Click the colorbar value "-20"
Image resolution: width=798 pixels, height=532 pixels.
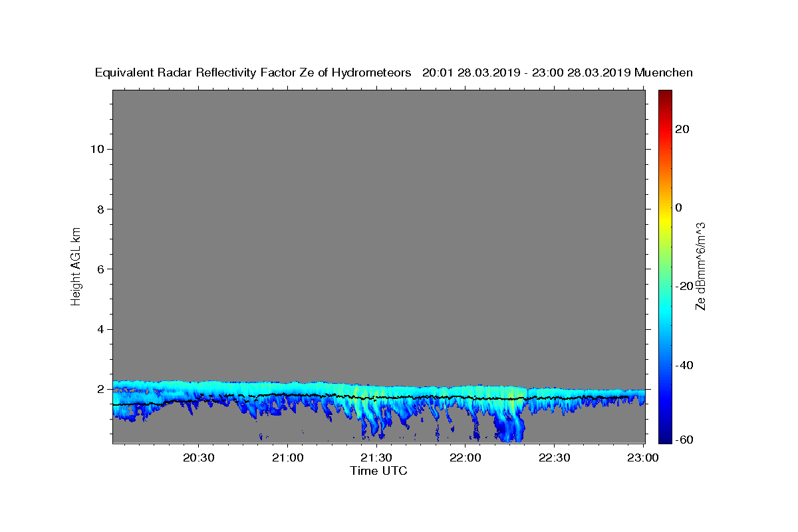click(684, 287)
